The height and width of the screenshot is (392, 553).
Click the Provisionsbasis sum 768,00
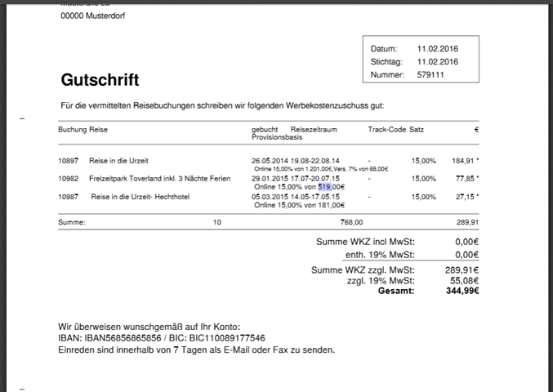[x=351, y=221]
